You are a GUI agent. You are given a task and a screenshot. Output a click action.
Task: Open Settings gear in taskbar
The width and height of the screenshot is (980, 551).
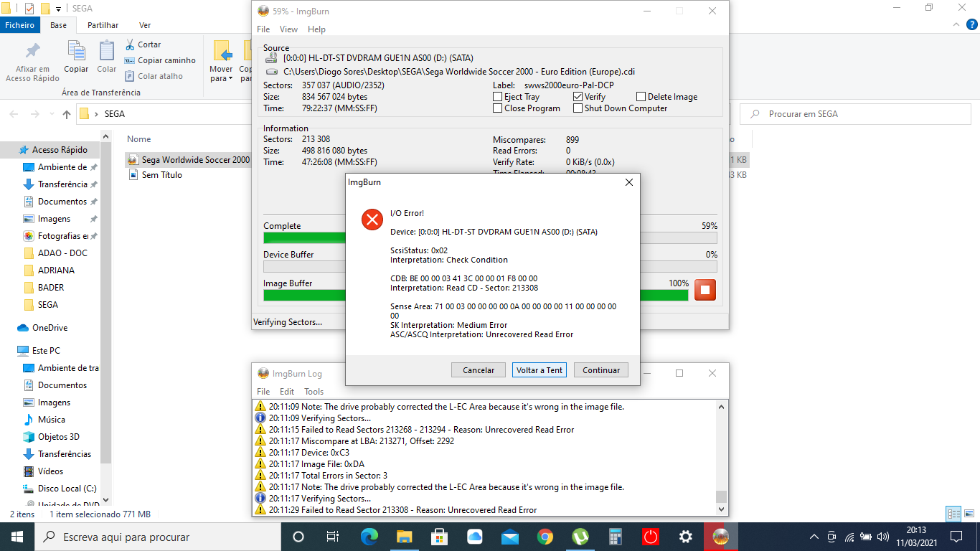(686, 537)
